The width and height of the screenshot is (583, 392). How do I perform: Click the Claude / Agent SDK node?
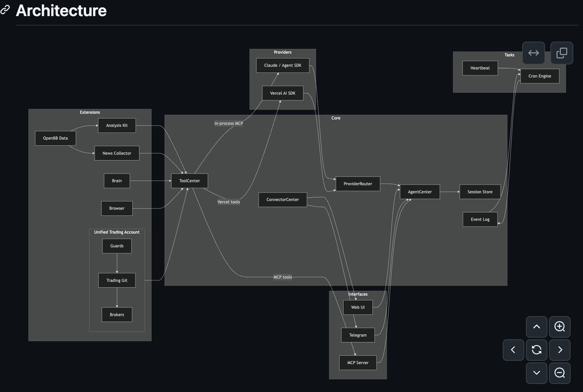tap(283, 66)
